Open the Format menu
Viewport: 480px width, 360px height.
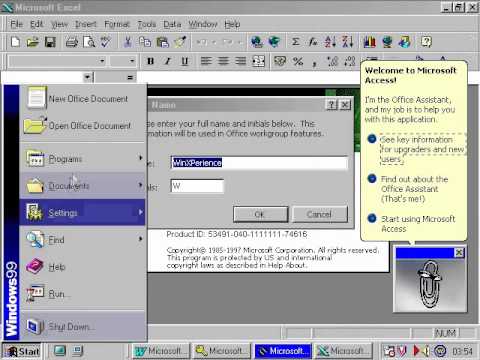[117, 24]
